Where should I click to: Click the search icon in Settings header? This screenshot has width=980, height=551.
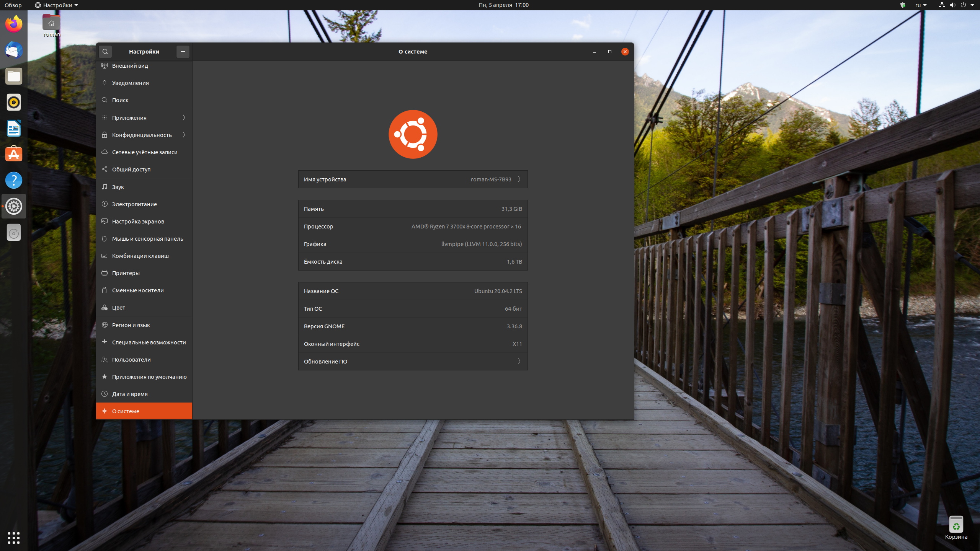pyautogui.click(x=105, y=52)
